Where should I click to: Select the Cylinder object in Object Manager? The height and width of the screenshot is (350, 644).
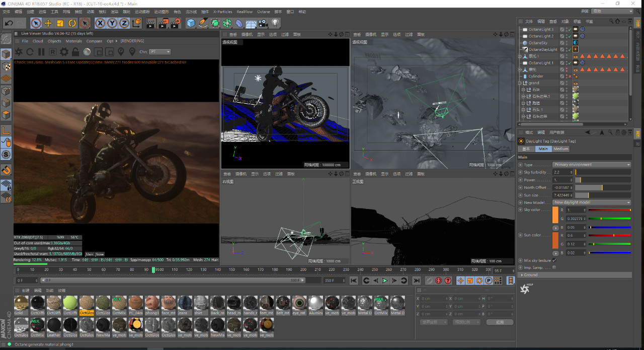click(x=536, y=76)
